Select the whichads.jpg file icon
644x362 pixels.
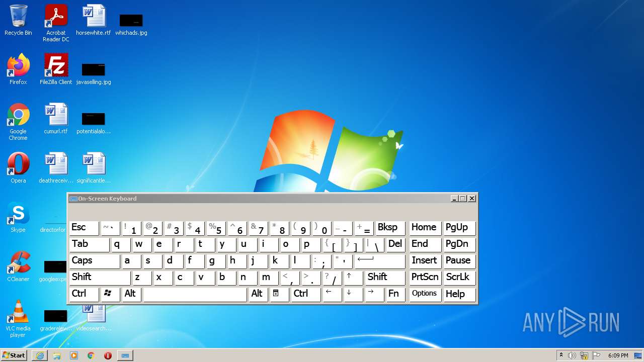(x=131, y=24)
